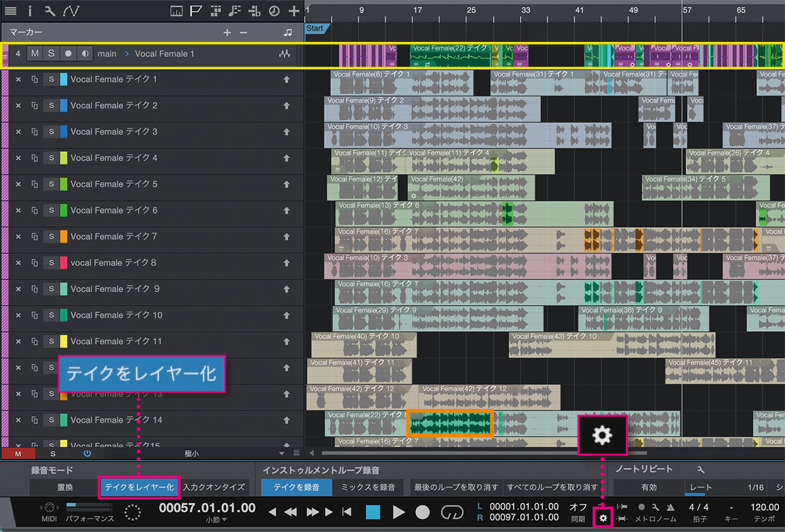This screenshot has height=532, width=785.
Task: Click the Start marker on timeline
Action: (317, 28)
